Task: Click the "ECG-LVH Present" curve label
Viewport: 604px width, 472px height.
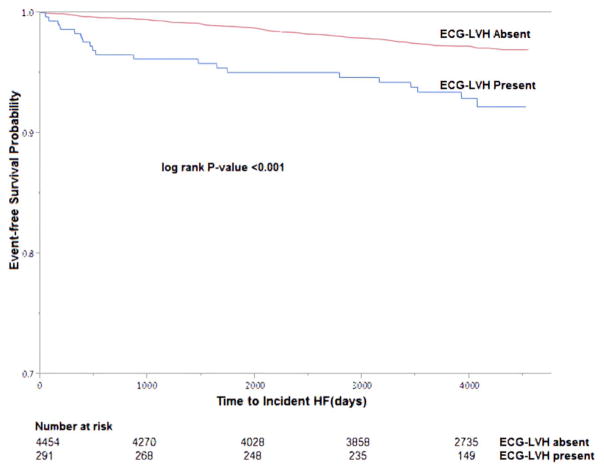Action: 485,85
